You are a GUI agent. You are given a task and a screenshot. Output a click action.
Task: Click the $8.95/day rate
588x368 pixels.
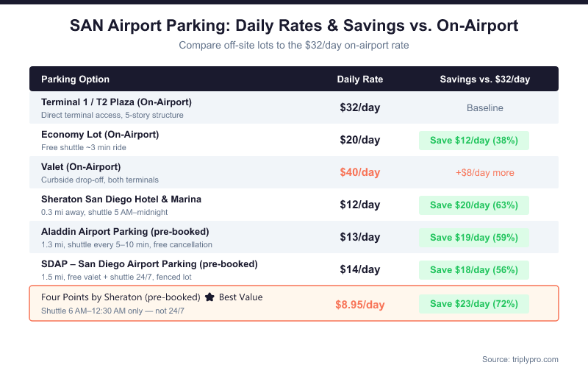point(360,304)
